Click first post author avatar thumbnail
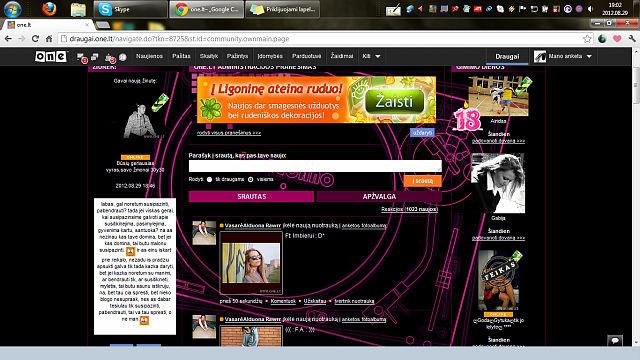The height and width of the screenshot is (360, 640). (204, 233)
